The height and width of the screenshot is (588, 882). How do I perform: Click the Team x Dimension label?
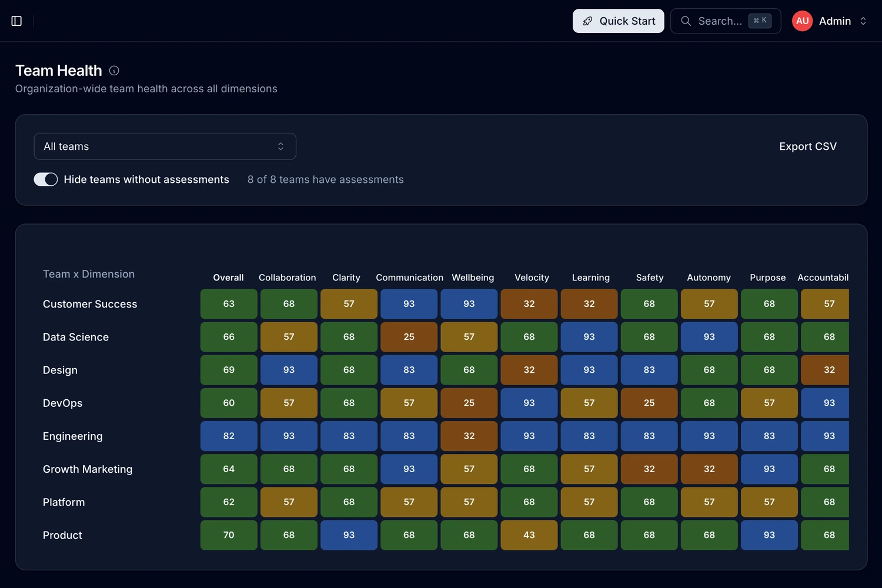[x=89, y=274]
